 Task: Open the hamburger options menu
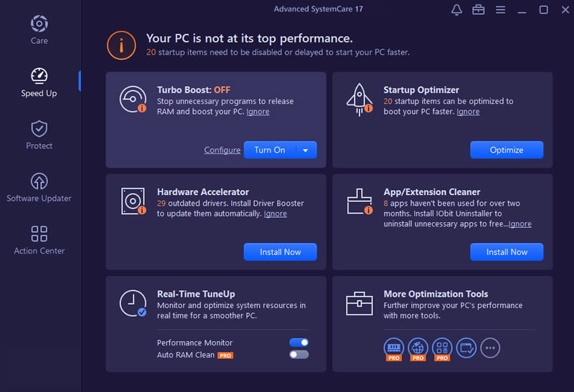(500, 10)
